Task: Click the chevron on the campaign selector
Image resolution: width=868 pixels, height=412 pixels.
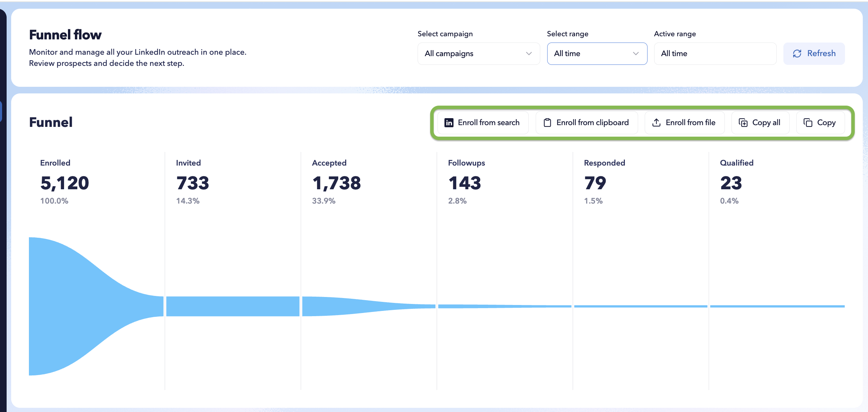Action: pyautogui.click(x=529, y=54)
